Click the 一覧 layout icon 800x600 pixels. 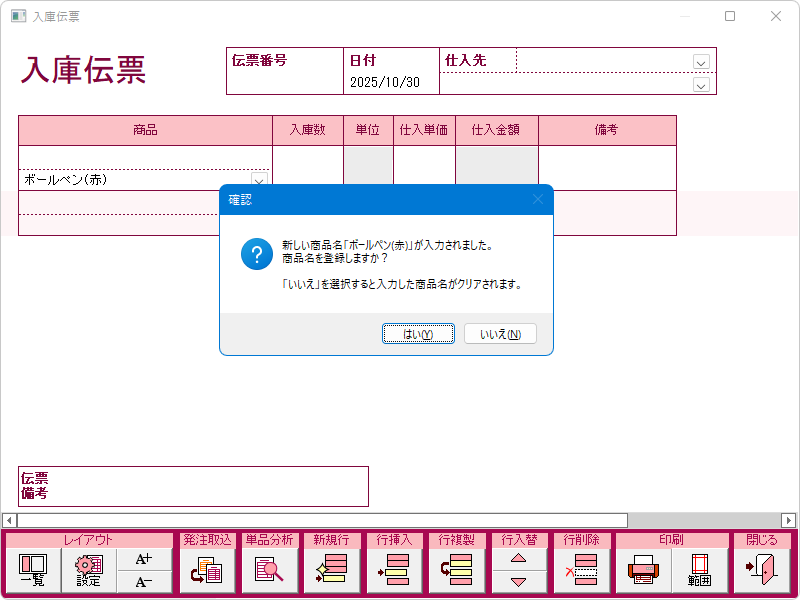(x=33, y=571)
